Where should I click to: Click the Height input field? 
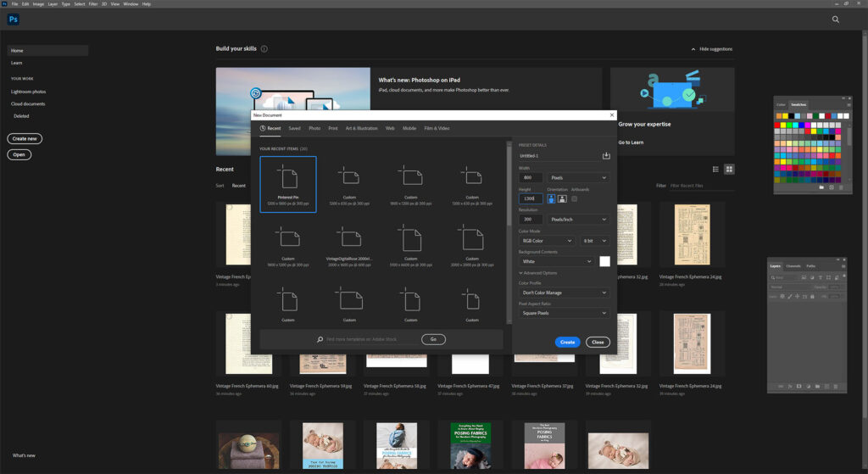click(x=531, y=198)
